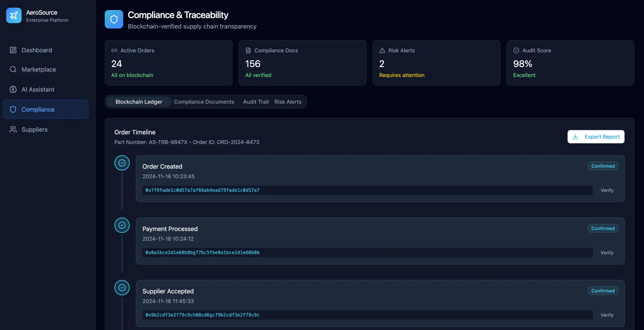This screenshot has height=330, width=644.
Task: Click the Compliance Docs file icon
Action: pos(248,51)
